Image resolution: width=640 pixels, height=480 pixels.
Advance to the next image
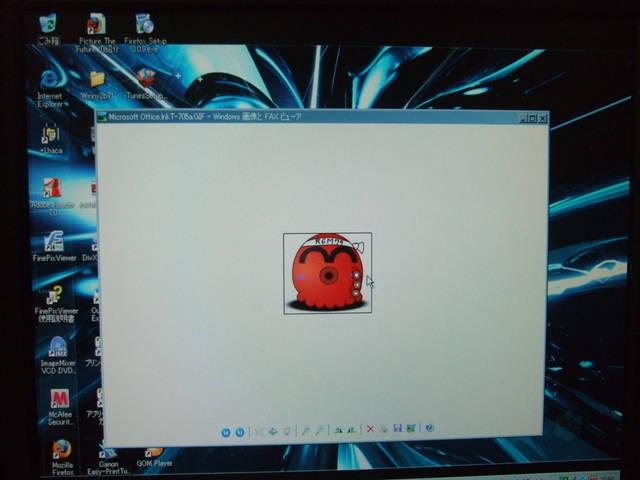tap(239, 431)
